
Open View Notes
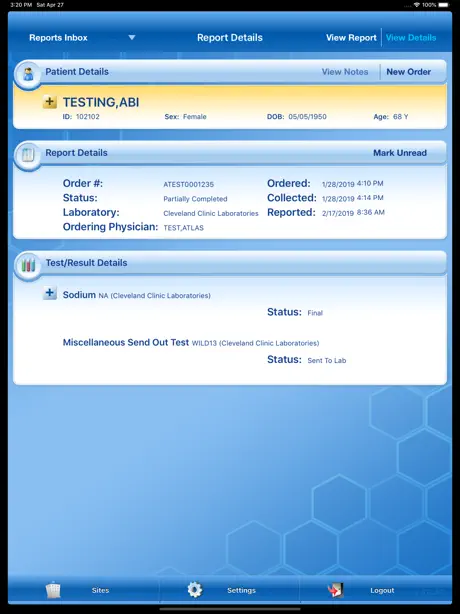(x=345, y=72)
